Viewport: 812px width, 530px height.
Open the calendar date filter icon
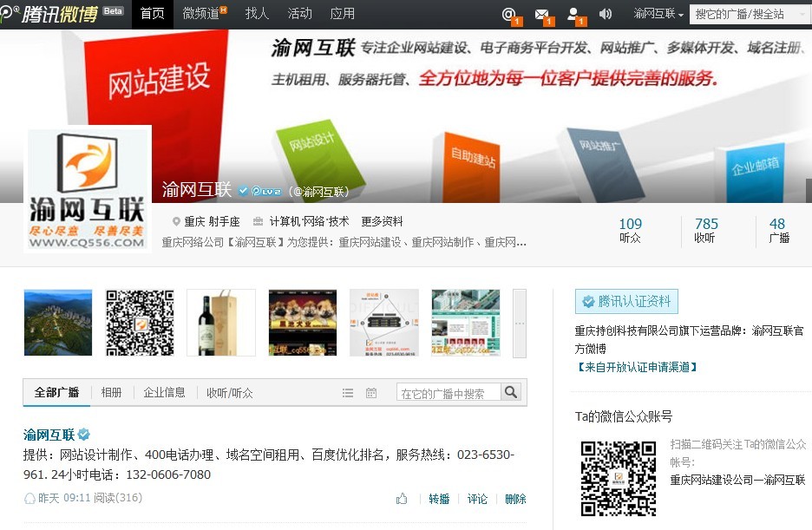pos(371,393)
